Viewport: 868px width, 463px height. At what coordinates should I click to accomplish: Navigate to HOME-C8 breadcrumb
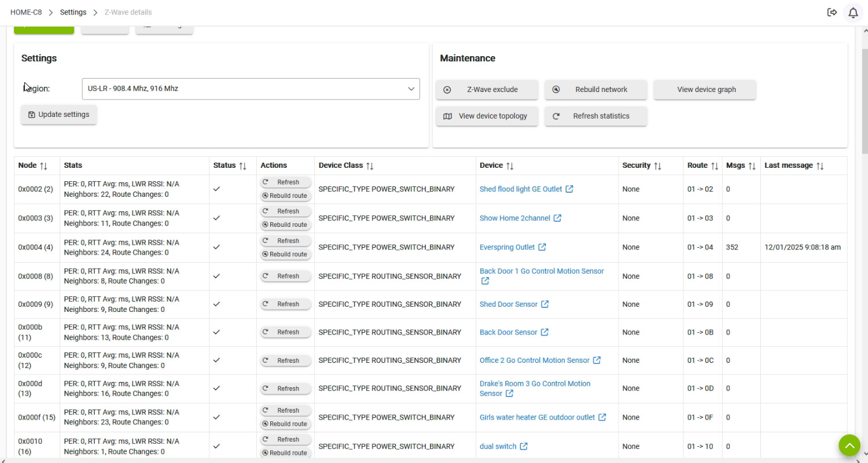pyautogui.click(x=26, y=12)
